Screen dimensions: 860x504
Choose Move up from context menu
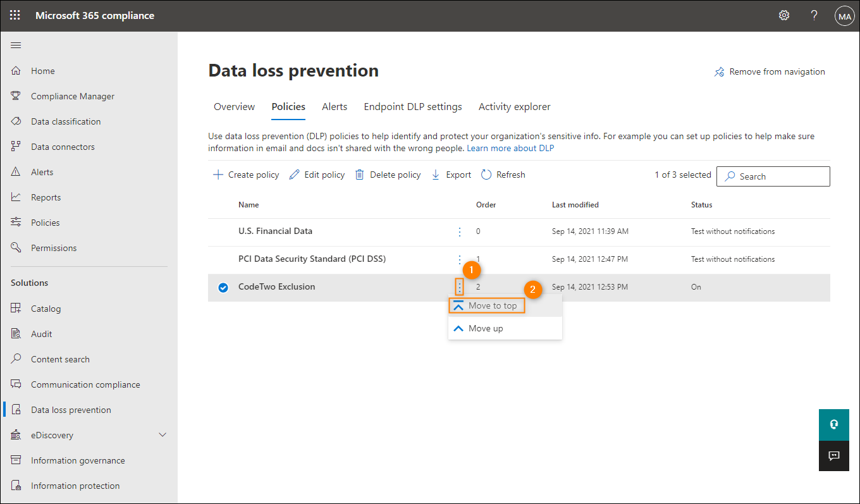click(x=505, y=328)
